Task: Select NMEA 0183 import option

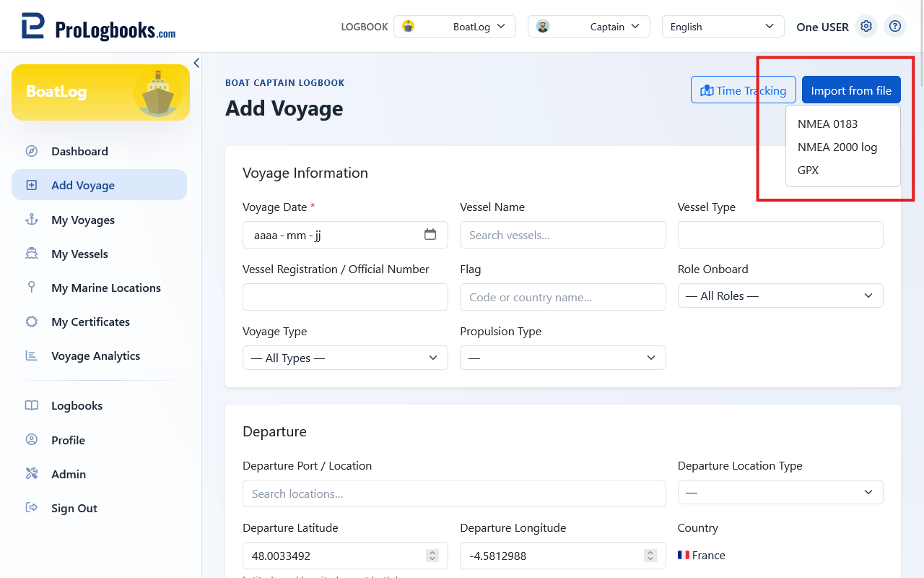Action: 842,124
